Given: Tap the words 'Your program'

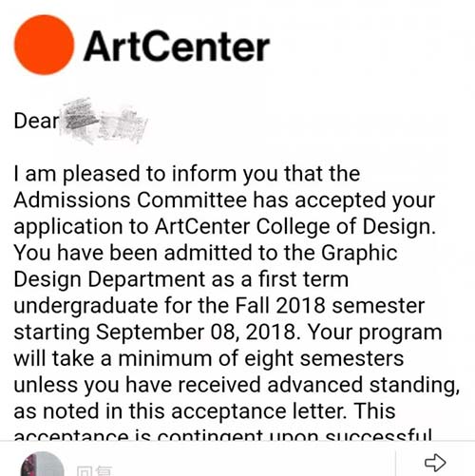Looking at the screenshot, I should [x=375, y=333].
